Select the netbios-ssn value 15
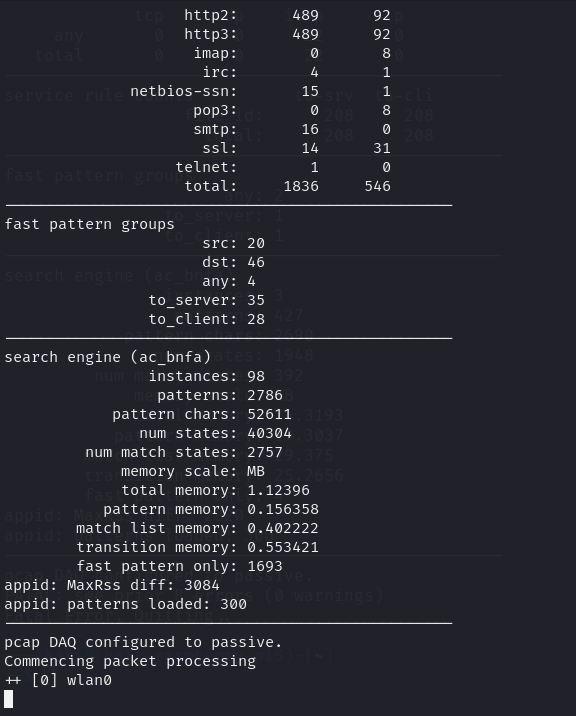Screen dimensions: 576x716 point(310,91)
